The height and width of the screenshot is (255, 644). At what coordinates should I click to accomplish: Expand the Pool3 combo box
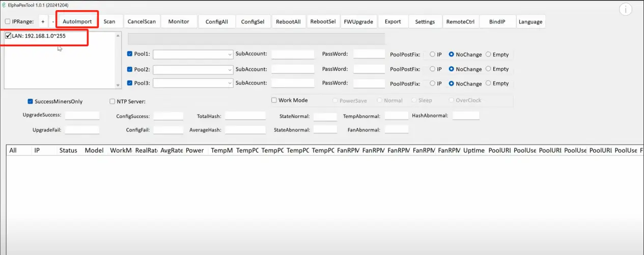[230, 83]
